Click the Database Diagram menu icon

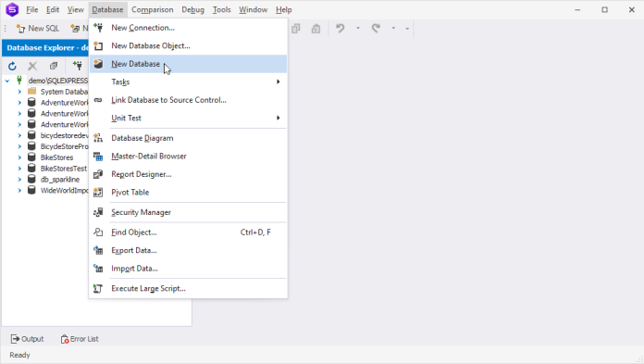click(x=98, y=138)
